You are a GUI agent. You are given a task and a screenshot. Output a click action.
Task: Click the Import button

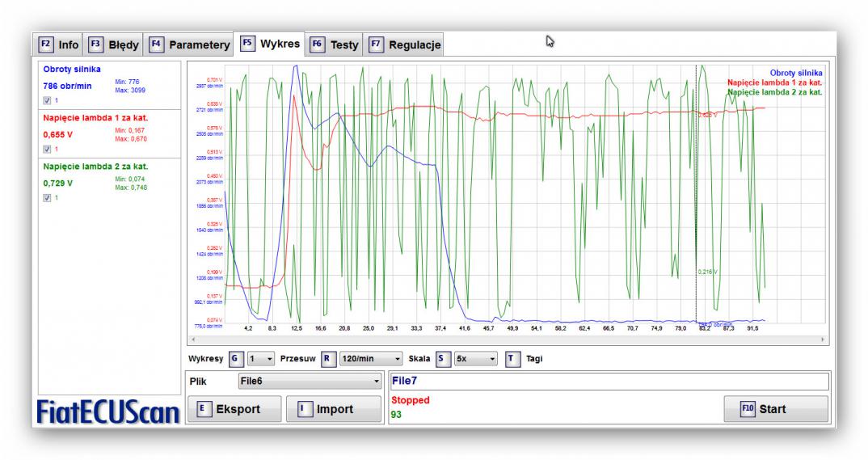click(x=333, y=409)
